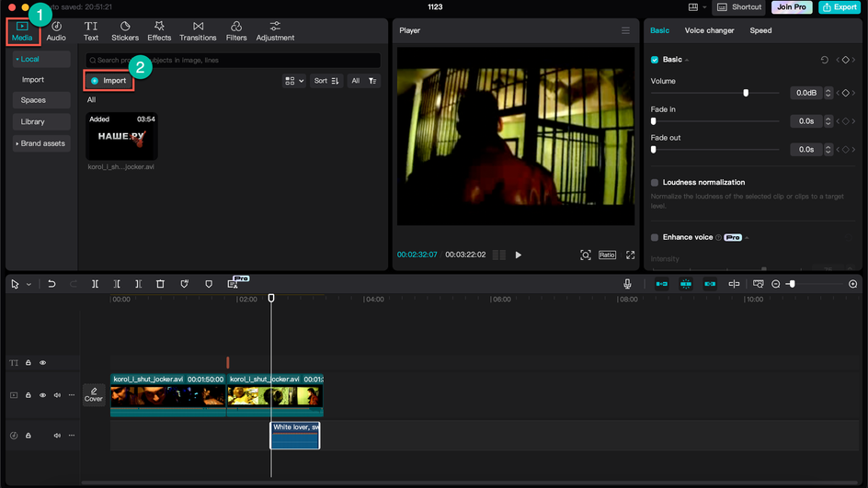Split the clip at playhead

click(x=96, y=284)
